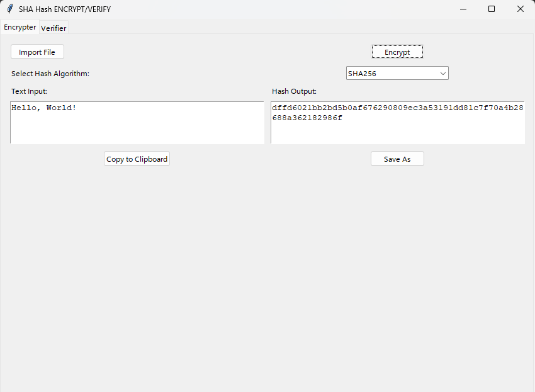Viewport: 535px width, 392px height.
Task: Switch to the Verifier tab
Action: pos(53,28)
